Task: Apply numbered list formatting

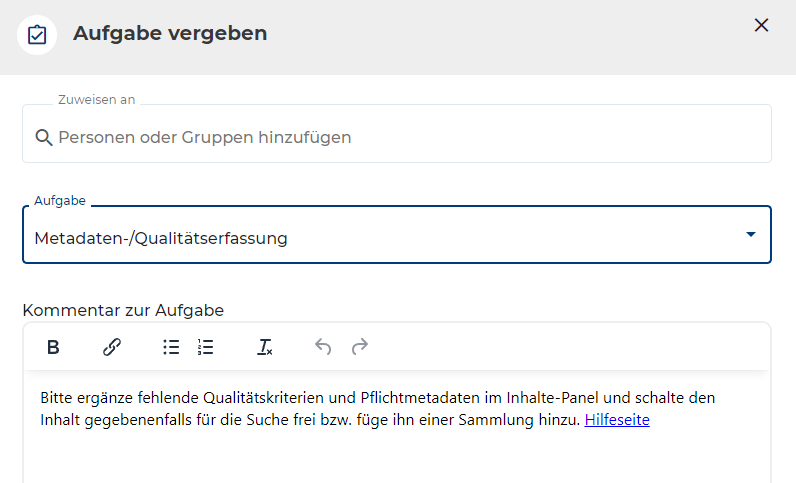Action: pos(206,347)
